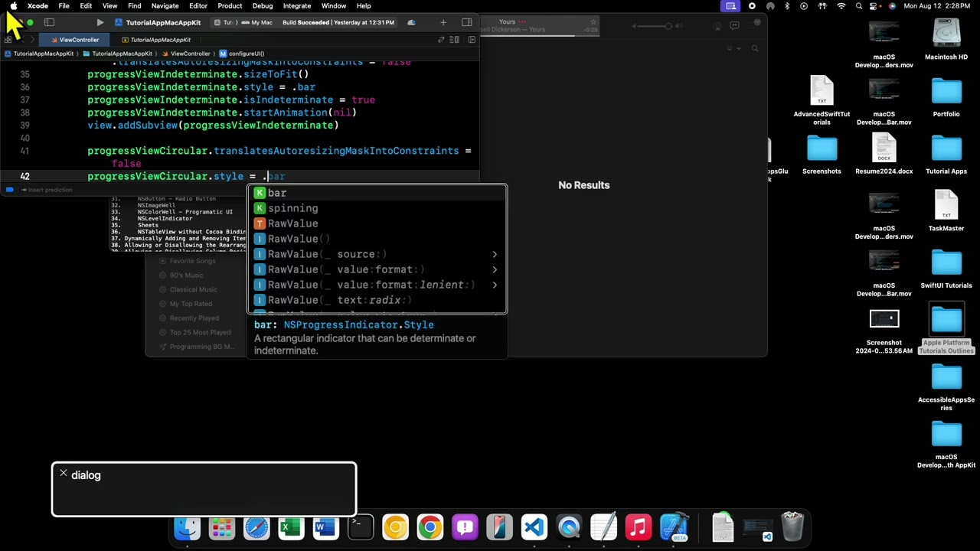
Task: Open the My Mac destination selector
Action: (257, 22)
